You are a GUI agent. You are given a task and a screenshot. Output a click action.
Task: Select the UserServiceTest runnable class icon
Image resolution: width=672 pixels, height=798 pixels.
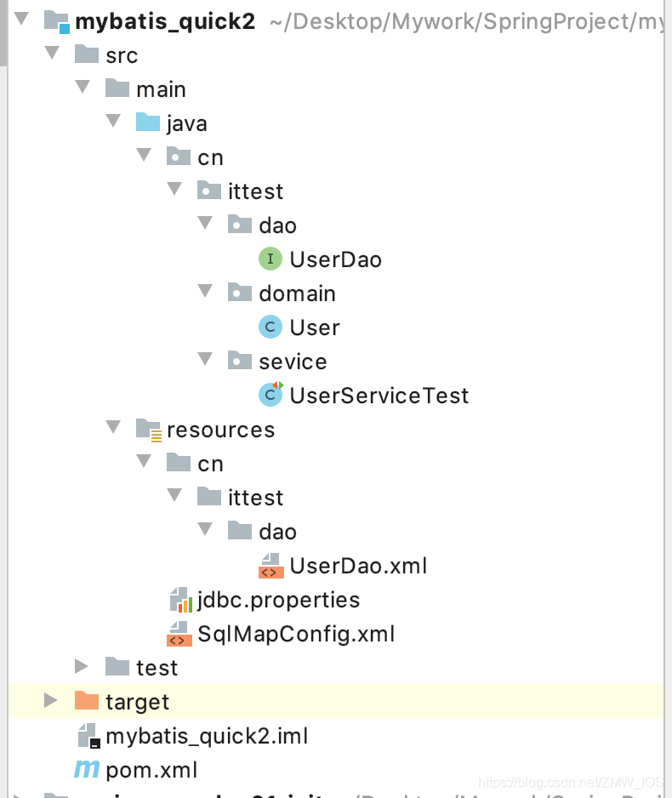pyautogui.click(x=271, y=394)
